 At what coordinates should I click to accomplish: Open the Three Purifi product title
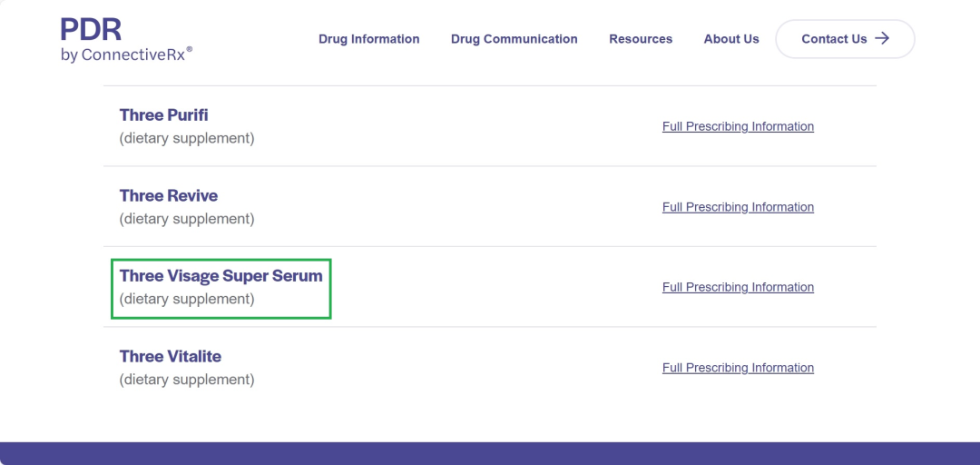[x=163, y=115]
